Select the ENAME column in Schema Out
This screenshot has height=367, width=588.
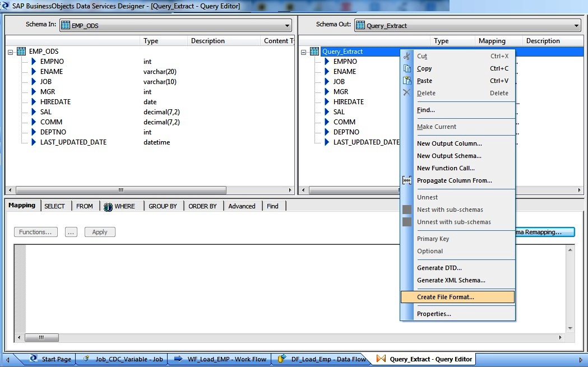pos(345,71)
